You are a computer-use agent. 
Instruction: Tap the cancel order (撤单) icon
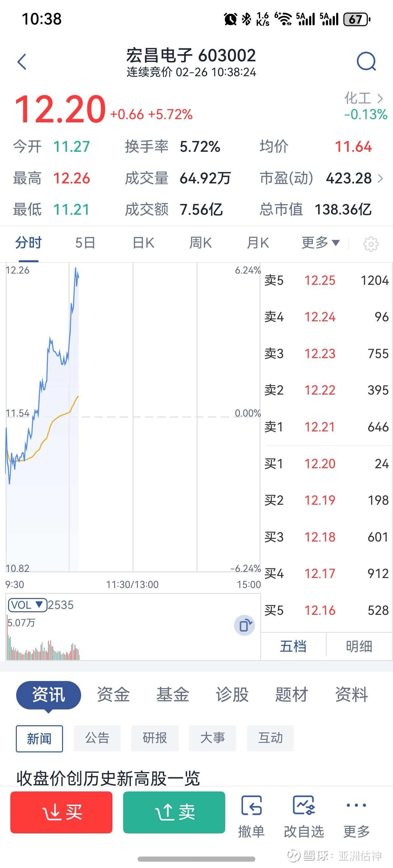coord(251,815)
